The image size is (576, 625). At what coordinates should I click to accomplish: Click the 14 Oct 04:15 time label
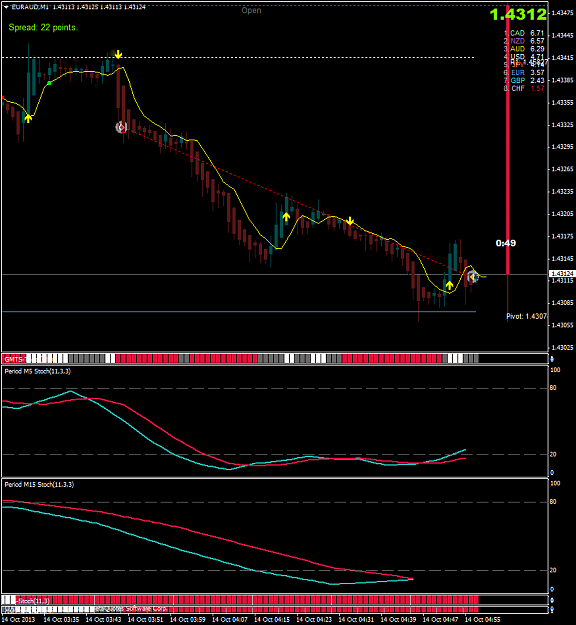point(272,620)
